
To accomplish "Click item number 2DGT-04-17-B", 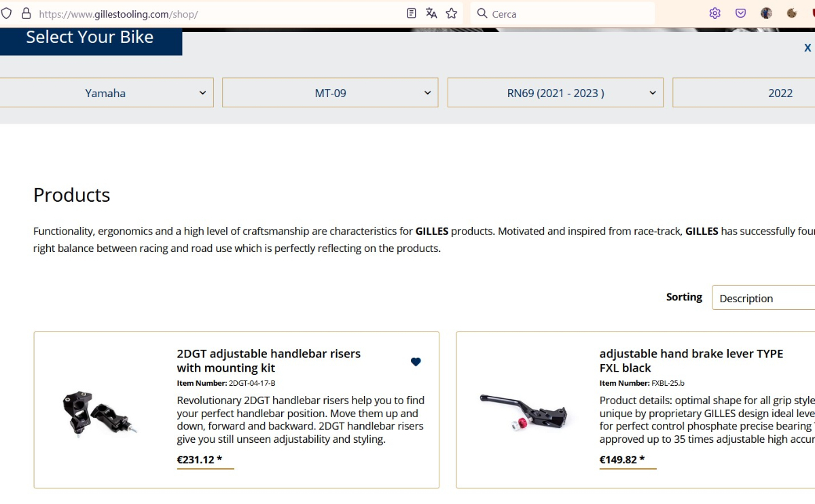I will (252, 383).
